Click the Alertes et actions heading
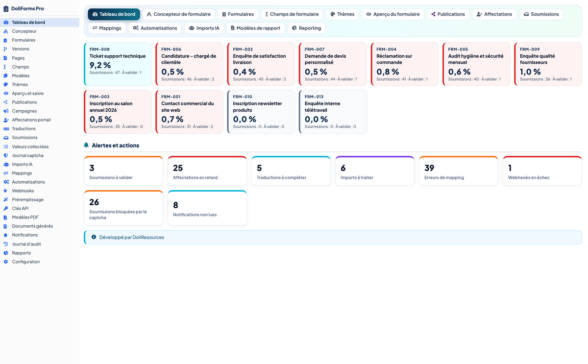Screen dimensions: 588x364 coord(116,146)
